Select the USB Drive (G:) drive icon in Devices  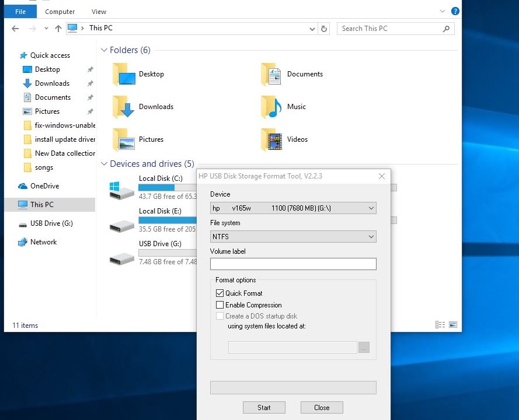pyautogui.click(x=121, y=258)
